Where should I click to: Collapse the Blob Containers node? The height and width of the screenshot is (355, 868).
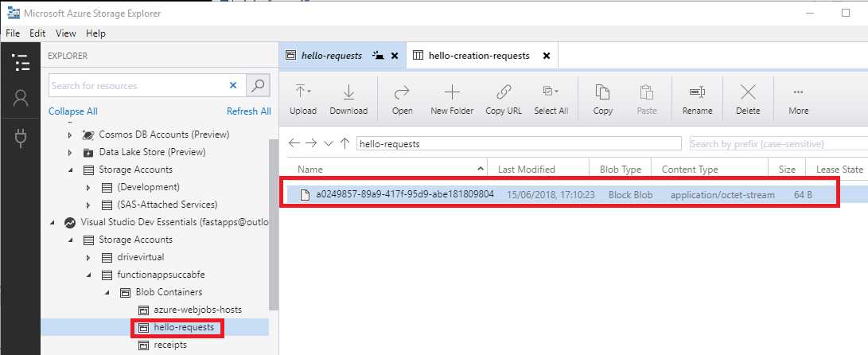point(107,292)
